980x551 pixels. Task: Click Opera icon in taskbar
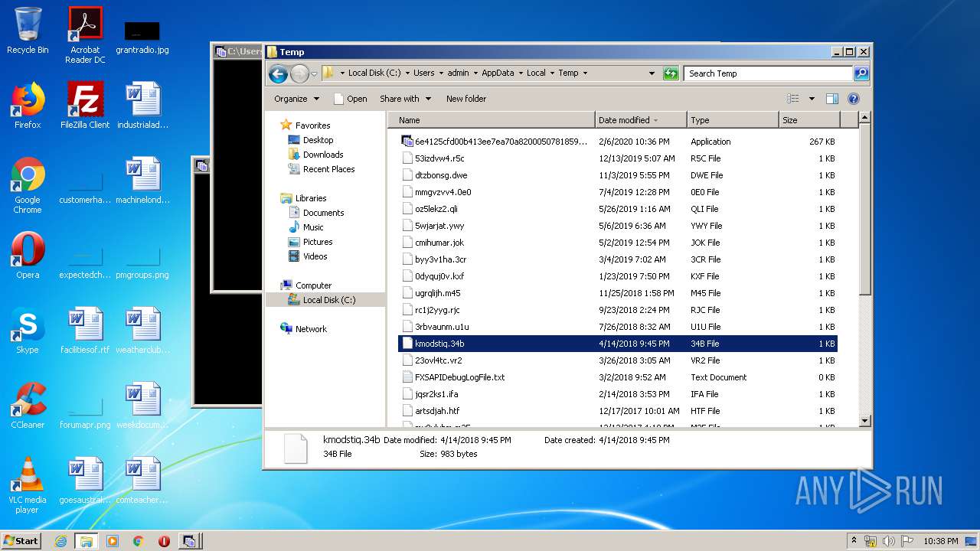coord(164,541)
